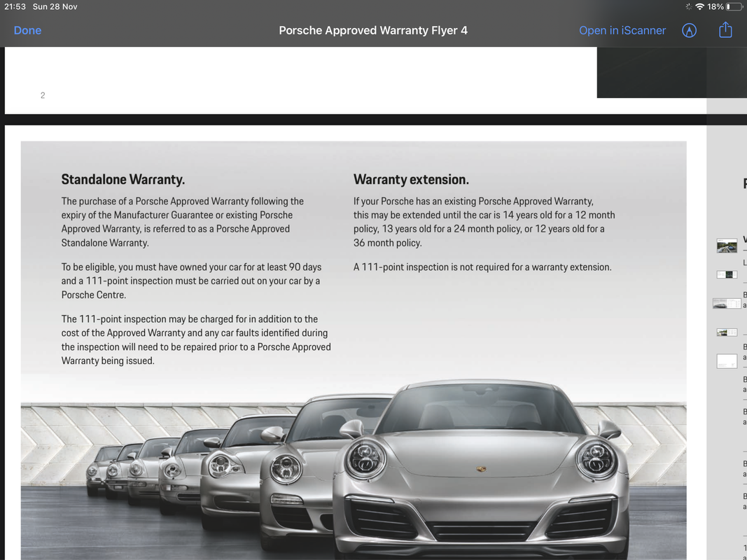
Task: Tap paragraph beginning 'The 111-point inspection may be charged'
Action: [x=196, y=340]
